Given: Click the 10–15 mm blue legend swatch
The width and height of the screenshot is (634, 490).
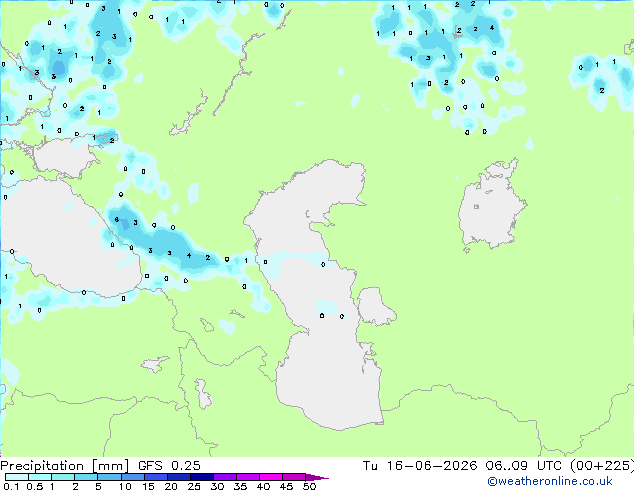Looking at the screenshot, I should [133, 477].
